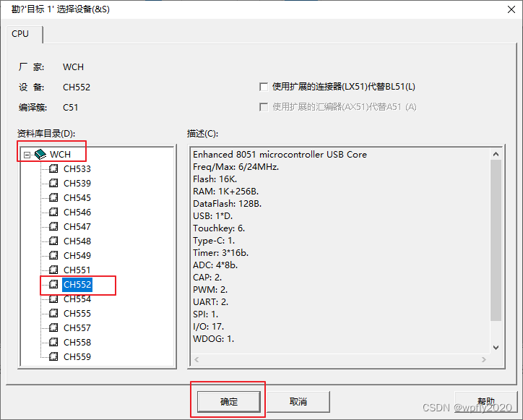The width and height of the screenshot is (523, 420).
Task: Click the chip icon beside CH548
Action: click(53, 241)
